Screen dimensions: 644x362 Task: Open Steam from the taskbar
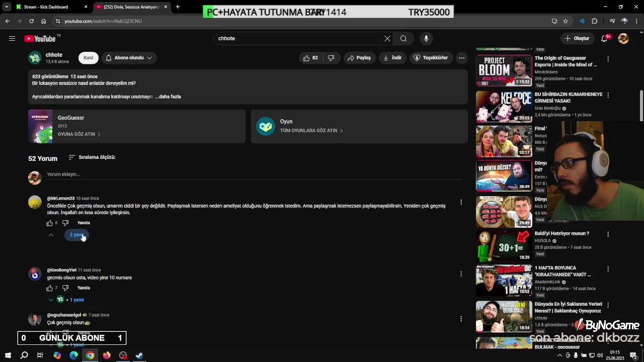pos(139,355)
